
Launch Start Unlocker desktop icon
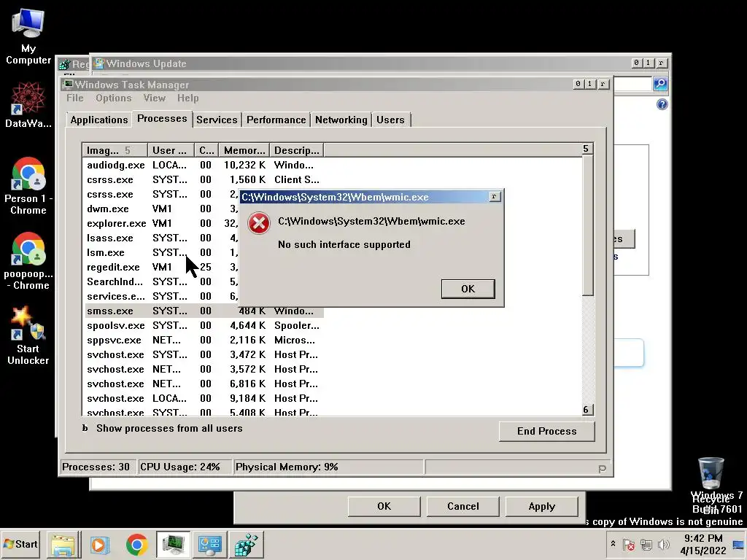click(28, 336)
